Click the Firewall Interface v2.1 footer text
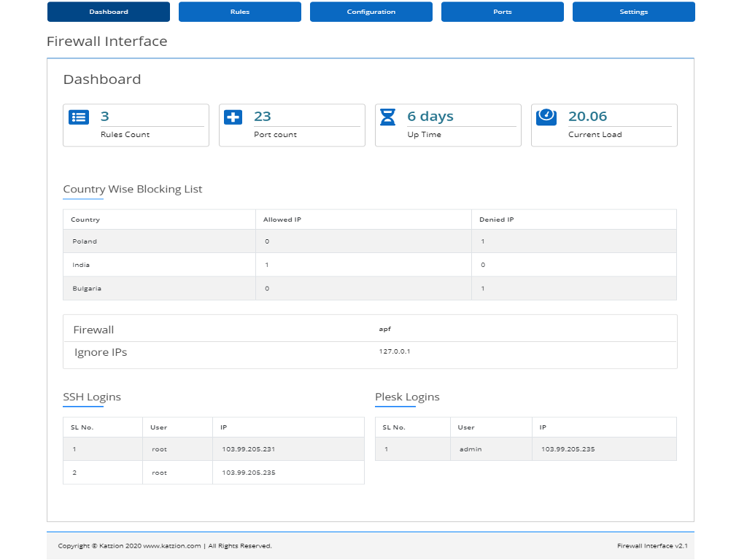This screenshot has width=747, height=560. [652, 545]
